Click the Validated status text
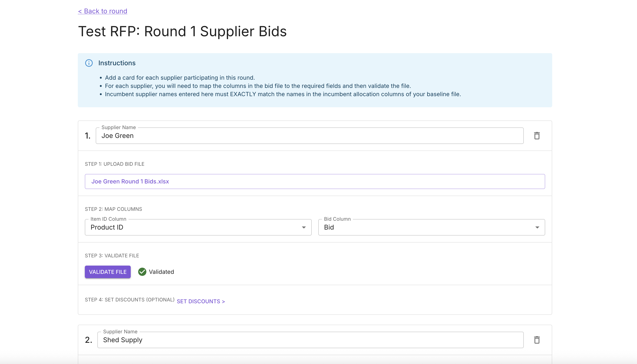This screenshot has height=364, width=637. [x=161, y=272]
